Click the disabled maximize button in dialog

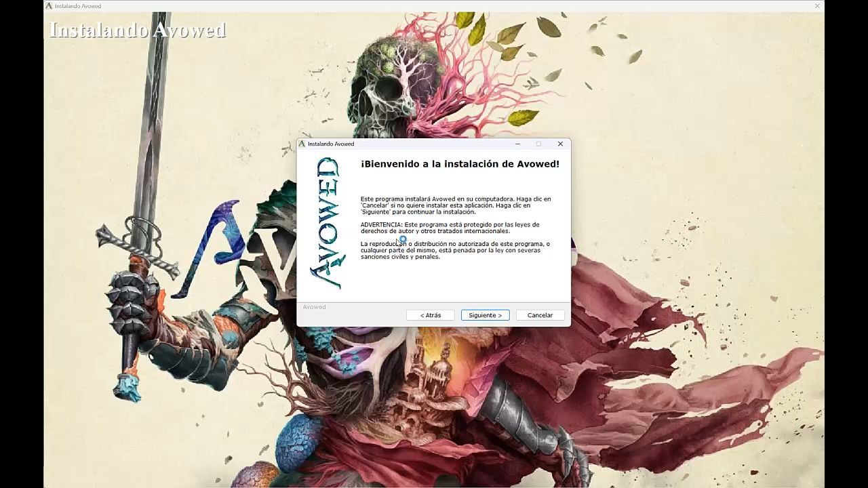539,144
